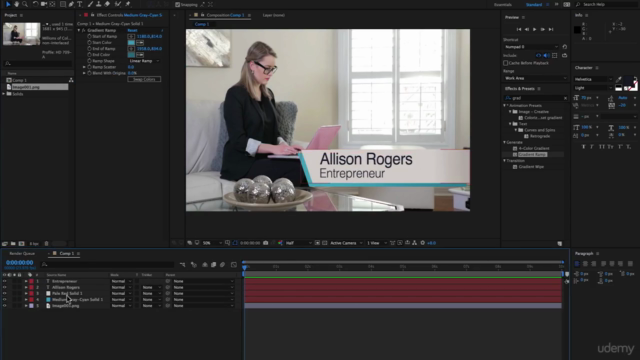This screenshot has width=640, height=360.
Task: Select the Essentials workspace
Action: point(503,4)
